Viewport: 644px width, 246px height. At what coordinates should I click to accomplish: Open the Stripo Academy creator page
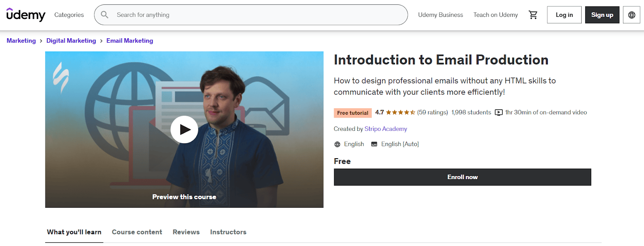click(x=386, y=129)
